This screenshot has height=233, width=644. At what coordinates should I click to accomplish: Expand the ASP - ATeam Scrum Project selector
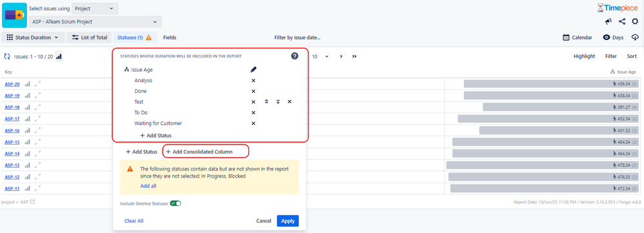pyautogui.click(x=95, y=22)
